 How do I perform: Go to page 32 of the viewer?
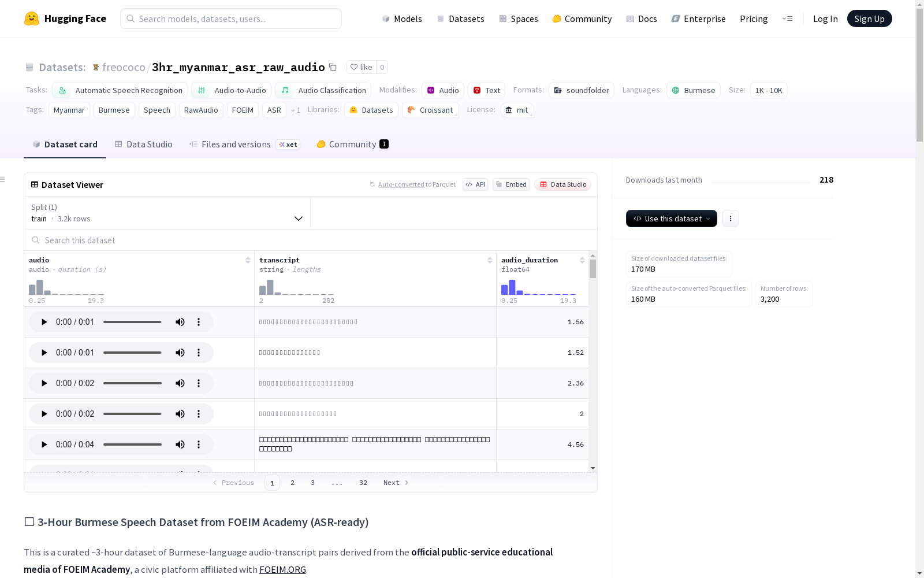pos(363,483)
